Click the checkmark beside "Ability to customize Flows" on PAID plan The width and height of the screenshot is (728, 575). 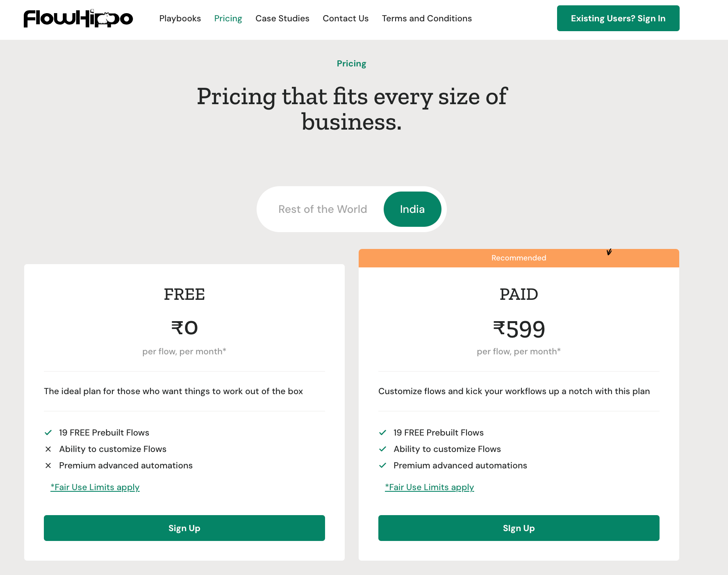(x=382, y=449)
